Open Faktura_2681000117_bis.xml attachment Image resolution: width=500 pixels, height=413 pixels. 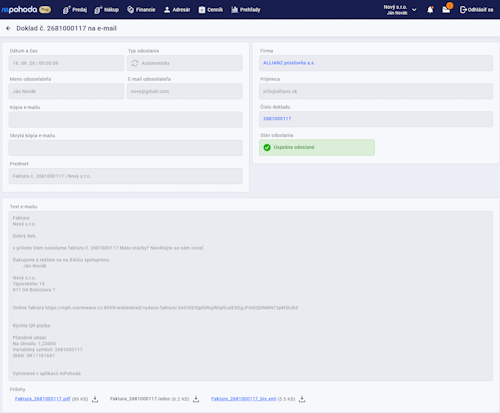tap(244, 399)
